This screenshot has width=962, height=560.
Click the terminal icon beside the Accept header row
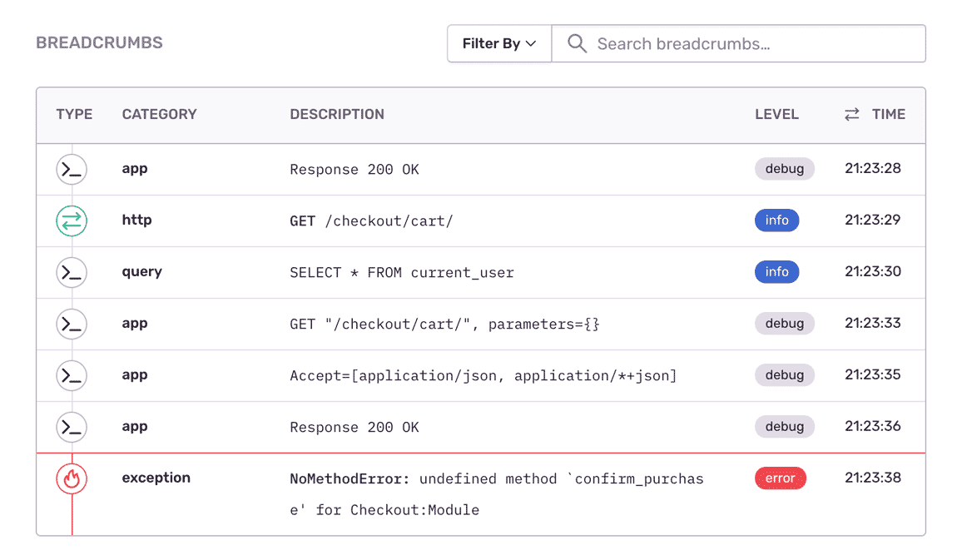(x=72, y=375)
